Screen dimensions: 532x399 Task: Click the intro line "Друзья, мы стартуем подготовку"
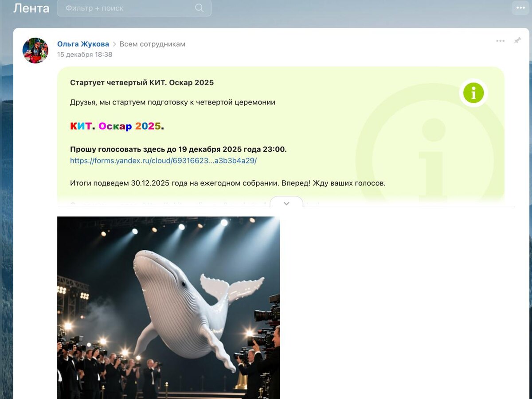[172, 102]
